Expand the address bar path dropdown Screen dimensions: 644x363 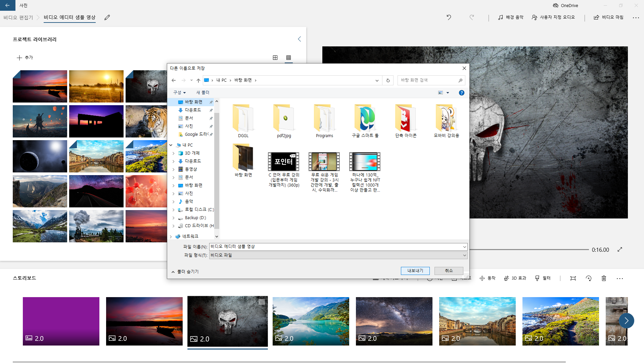(x=377, y=80)
